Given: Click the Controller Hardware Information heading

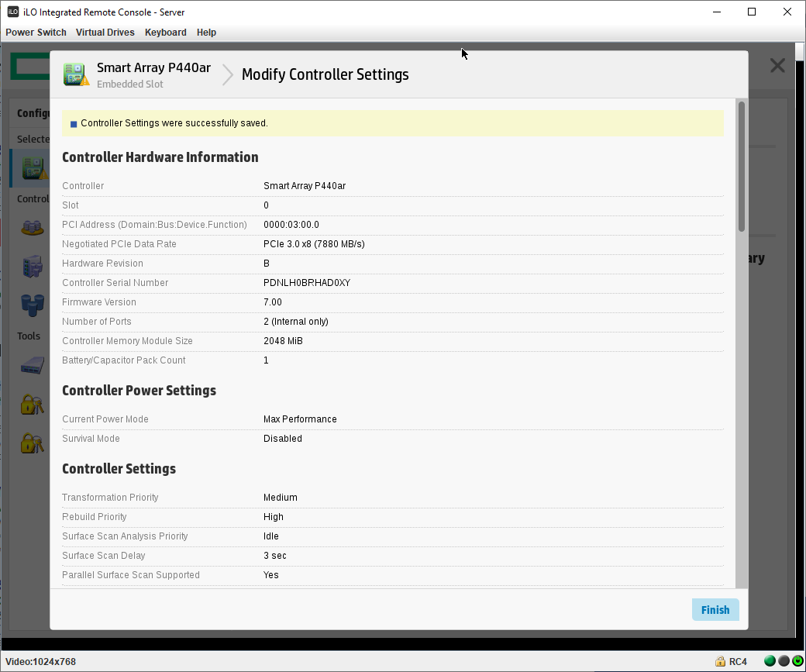Looking at the screenshot, I should coord(160,157).
